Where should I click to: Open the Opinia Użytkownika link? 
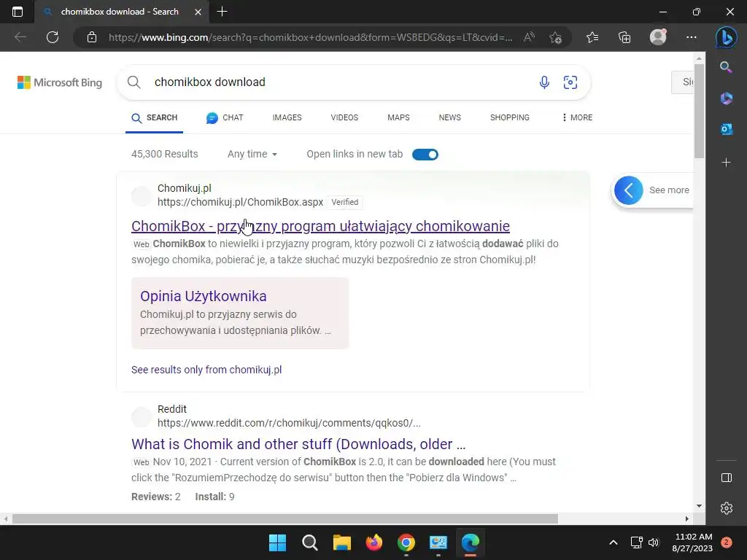pyautogui.click(x=204, y=296)
